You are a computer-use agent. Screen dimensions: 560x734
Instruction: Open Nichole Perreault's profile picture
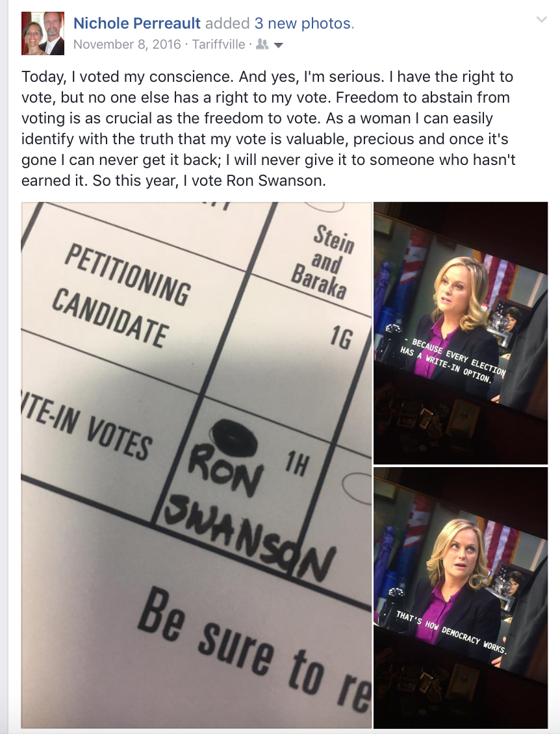43,34
